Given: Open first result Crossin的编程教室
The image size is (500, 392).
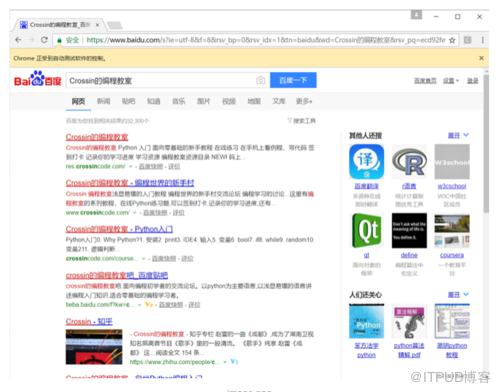Looking at the screenshot, I should pos(97,137).
